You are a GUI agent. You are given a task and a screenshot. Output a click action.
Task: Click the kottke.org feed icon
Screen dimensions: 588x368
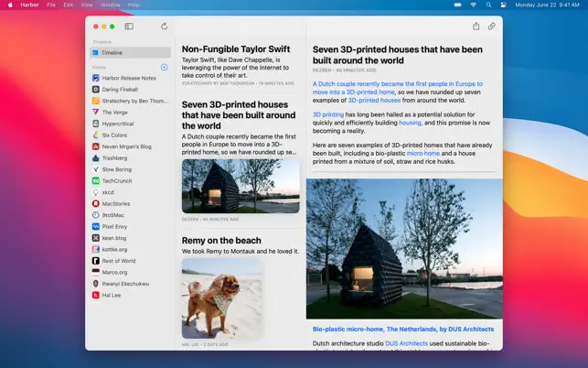pos(96,249)
